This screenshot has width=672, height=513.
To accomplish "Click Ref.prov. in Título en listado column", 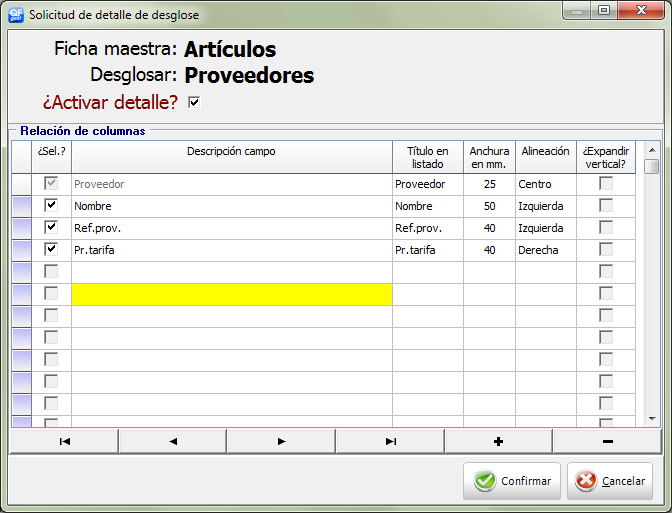I will click(x=428, y=228).
